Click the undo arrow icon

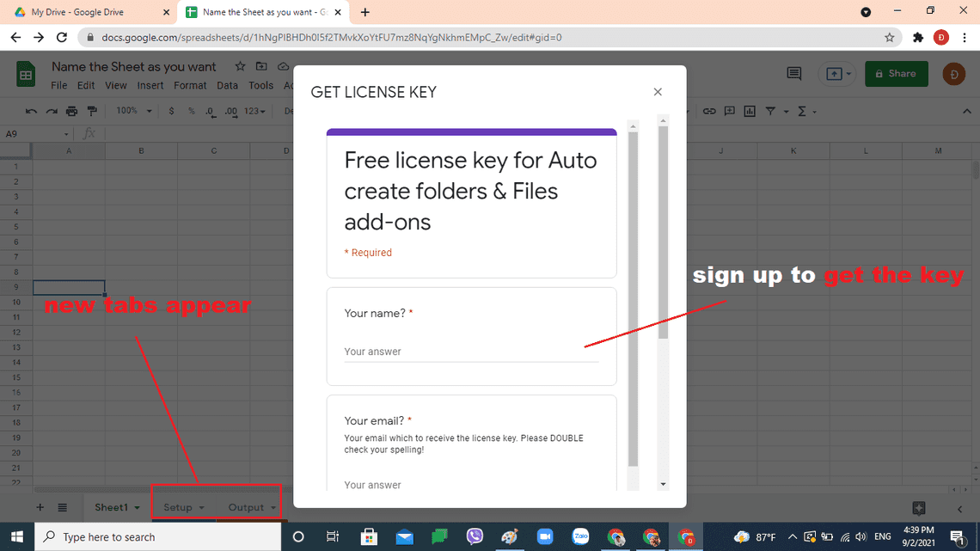(x=32, y=111)
